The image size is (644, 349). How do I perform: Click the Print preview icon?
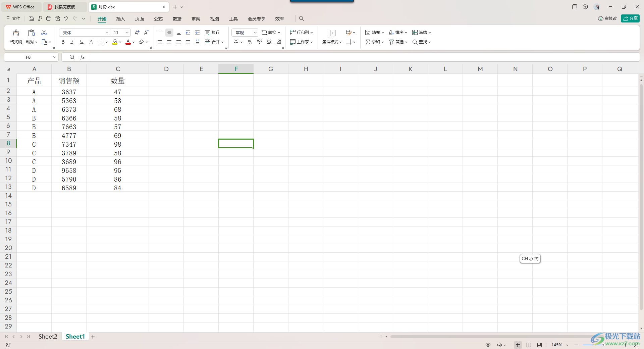click(x=57, y=18)
